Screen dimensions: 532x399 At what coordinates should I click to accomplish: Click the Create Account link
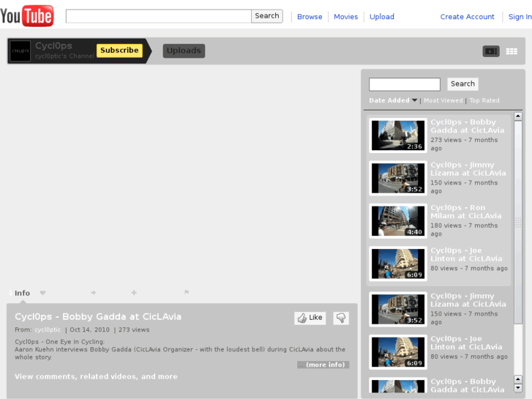coord(467,17)
